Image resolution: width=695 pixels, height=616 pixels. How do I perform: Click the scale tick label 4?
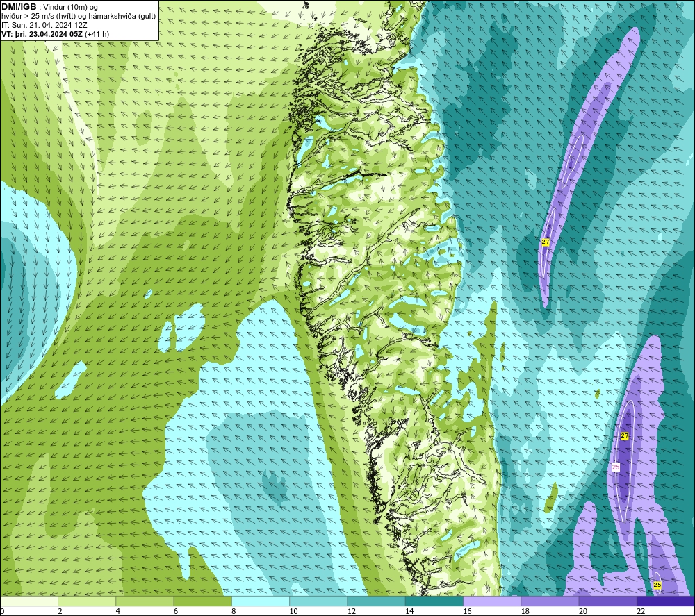(118, 612)
